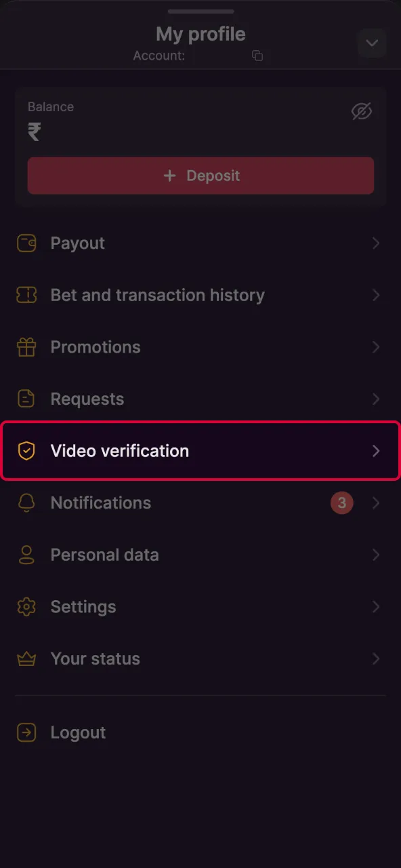Open the Personal data person icon
The height and width of the screenshot is (868, 401).
click(26, 555)
